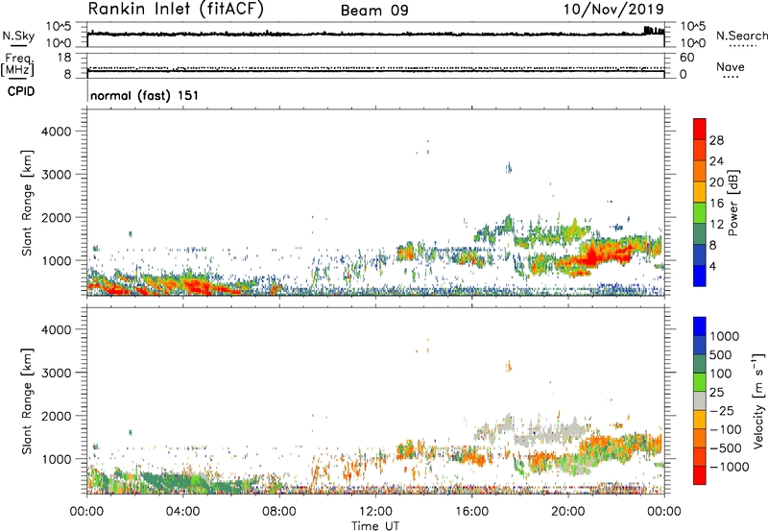Pick the Power colorbar segment between 20 and 24
This screenshot has width=768, height=532.
tap(700, 171)
